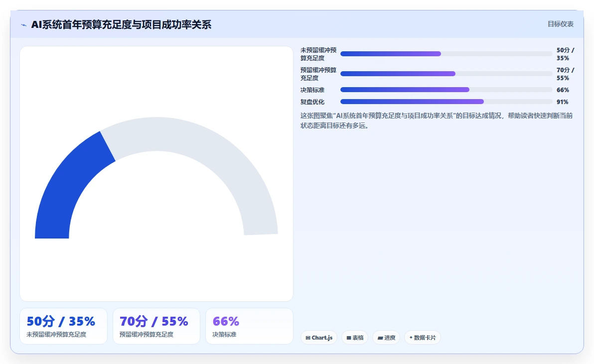Click the title AI系统首年预算充足度与项目成功率关系
Image resolution: width=594 pixels, height=364 pixels.
121,24
